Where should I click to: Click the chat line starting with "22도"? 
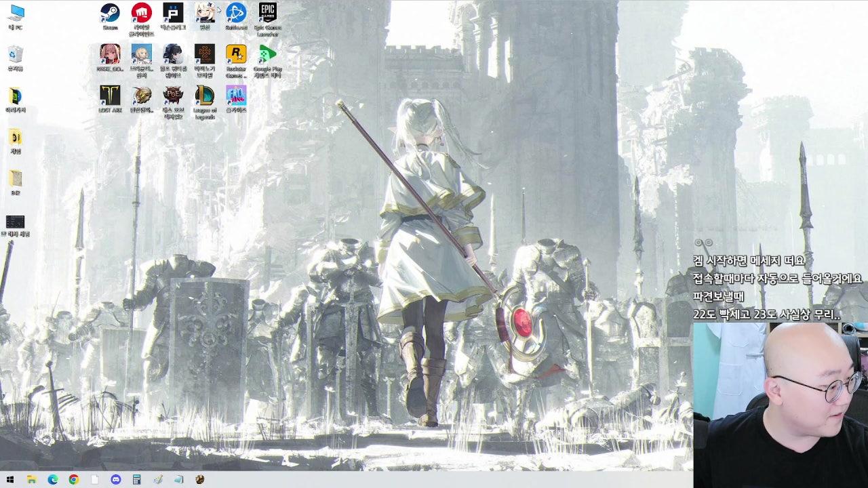point(767,314)
